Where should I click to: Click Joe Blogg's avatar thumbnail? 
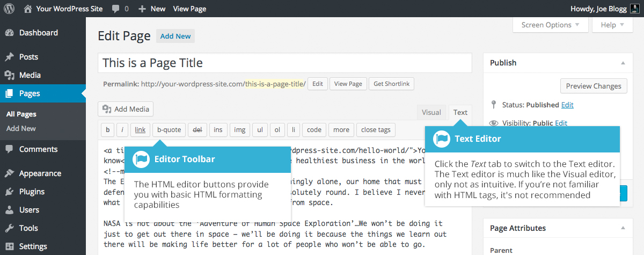[634, 9]
